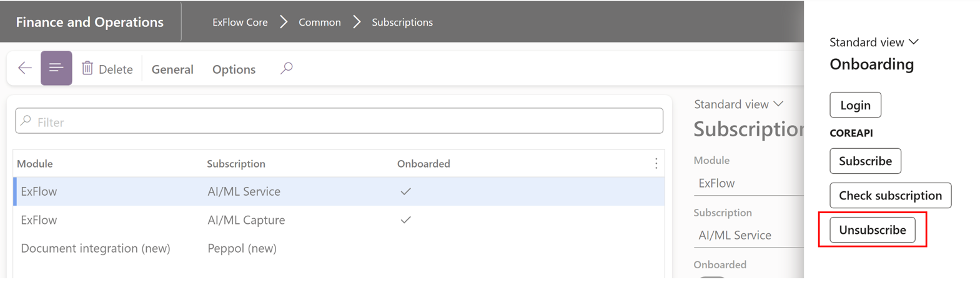This screenshot has width=980, height=282.
Task: Click the Delete trash can icon
Action: pos(87,68)
